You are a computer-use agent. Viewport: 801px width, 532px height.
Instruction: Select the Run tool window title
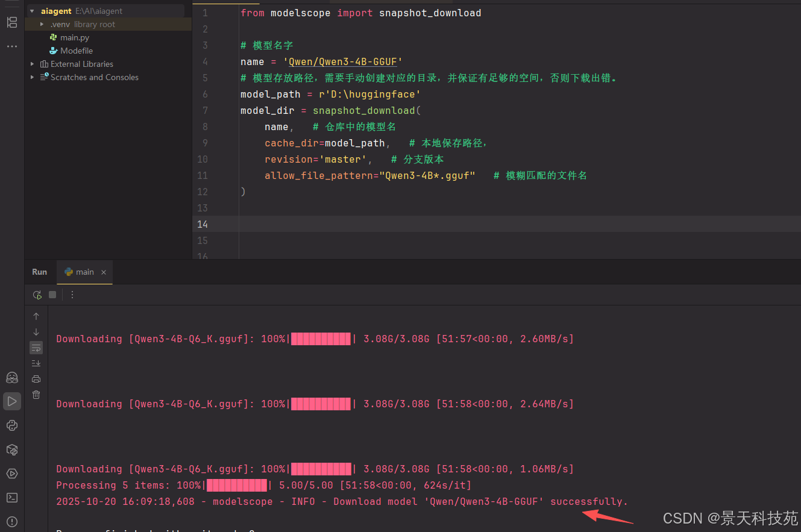coord(40,272)
